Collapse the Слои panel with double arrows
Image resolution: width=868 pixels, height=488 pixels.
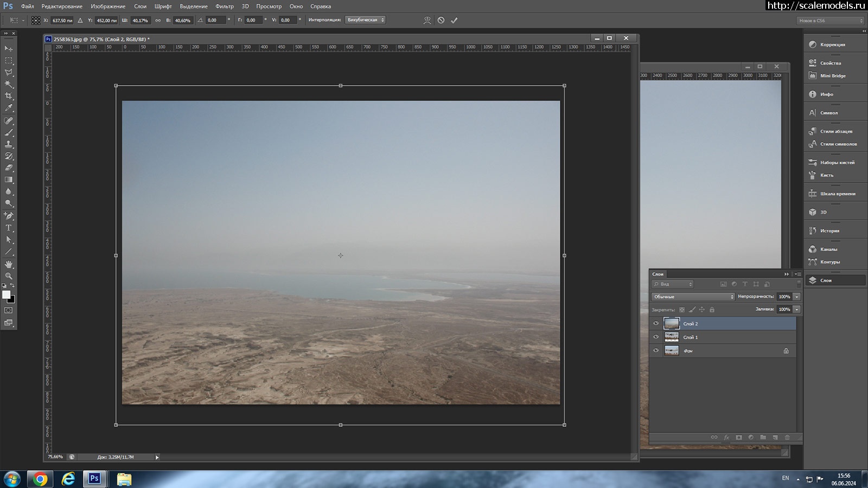click(786, 274)
